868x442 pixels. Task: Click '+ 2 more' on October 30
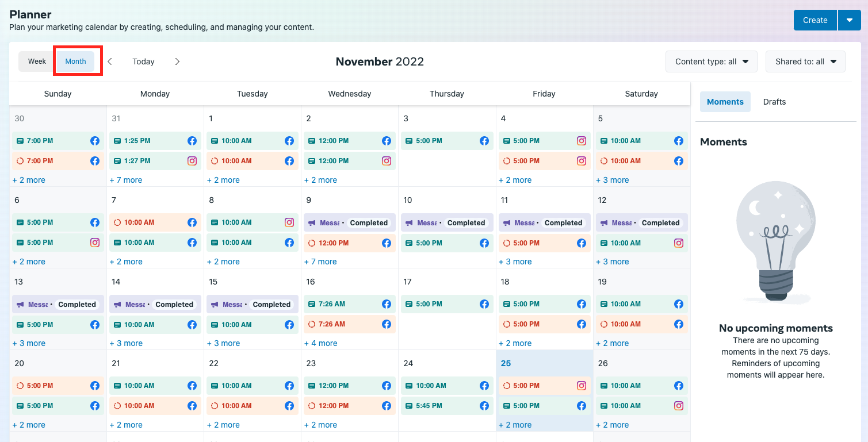[29, 180]
